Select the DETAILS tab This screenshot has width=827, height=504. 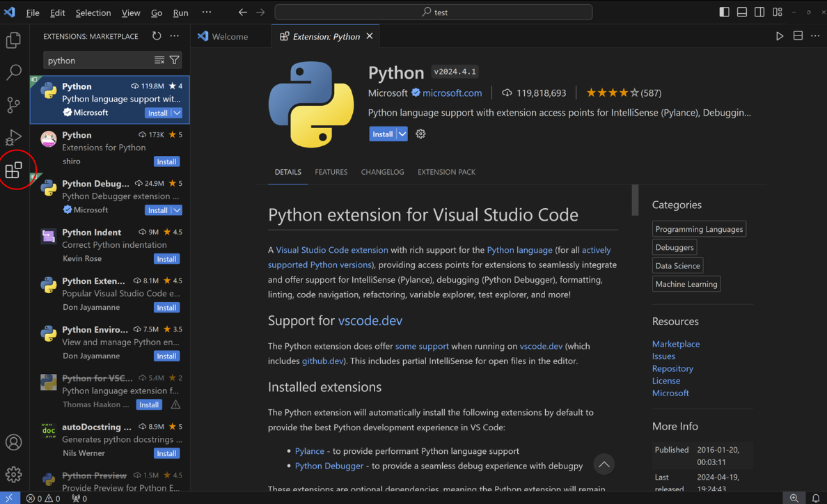tap(288, 172)
